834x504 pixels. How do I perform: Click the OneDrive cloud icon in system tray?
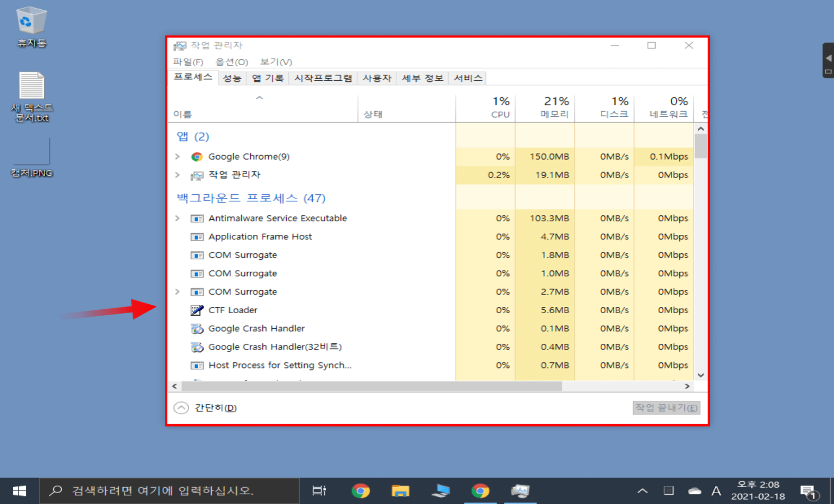click(x=694, y=490)
